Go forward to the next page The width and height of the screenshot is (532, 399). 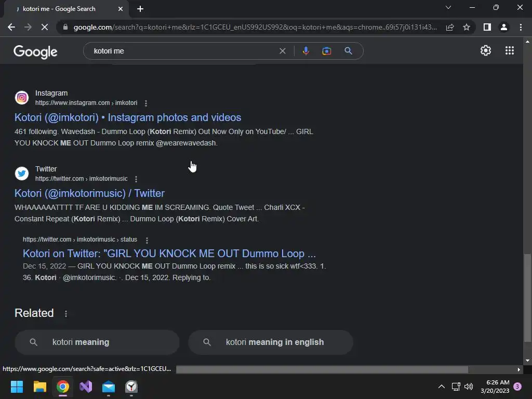point(28,27)
